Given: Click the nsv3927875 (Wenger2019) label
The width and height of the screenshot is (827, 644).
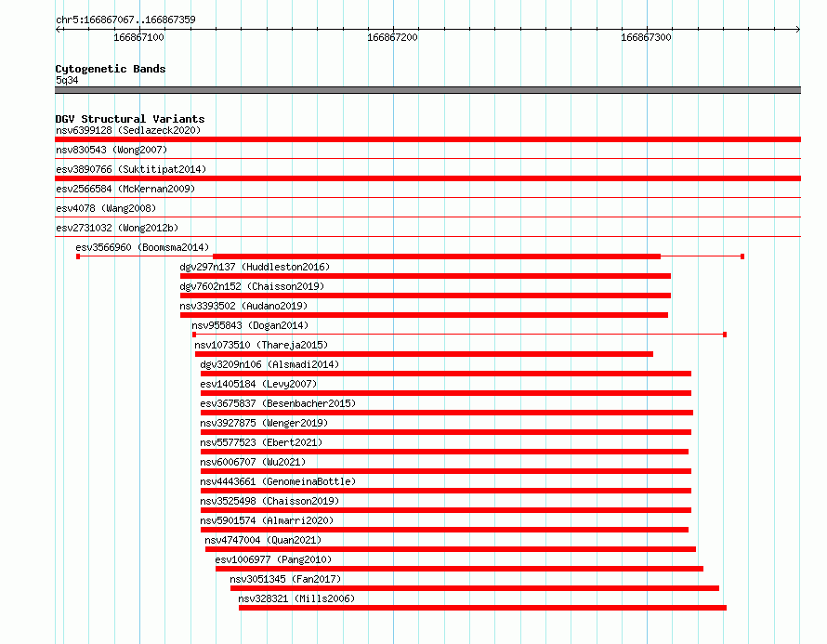Looking at the screenshot, I should click(x=264, y=423).
